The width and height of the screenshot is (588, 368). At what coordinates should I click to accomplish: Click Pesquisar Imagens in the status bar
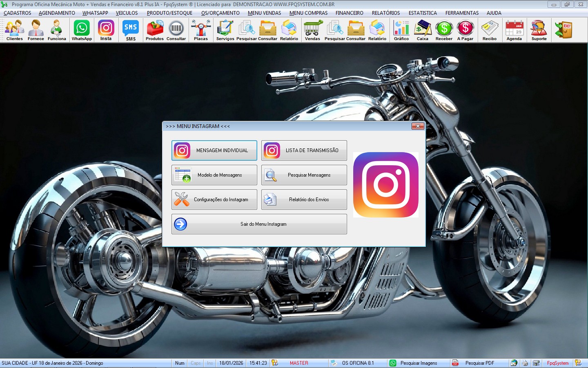pos(419,363)
